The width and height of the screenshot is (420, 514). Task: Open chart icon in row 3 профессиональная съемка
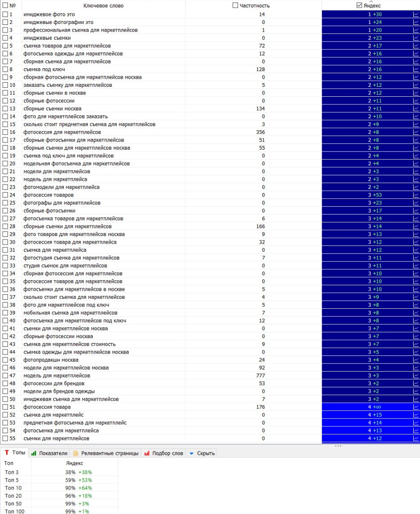(x=416, y=30)
